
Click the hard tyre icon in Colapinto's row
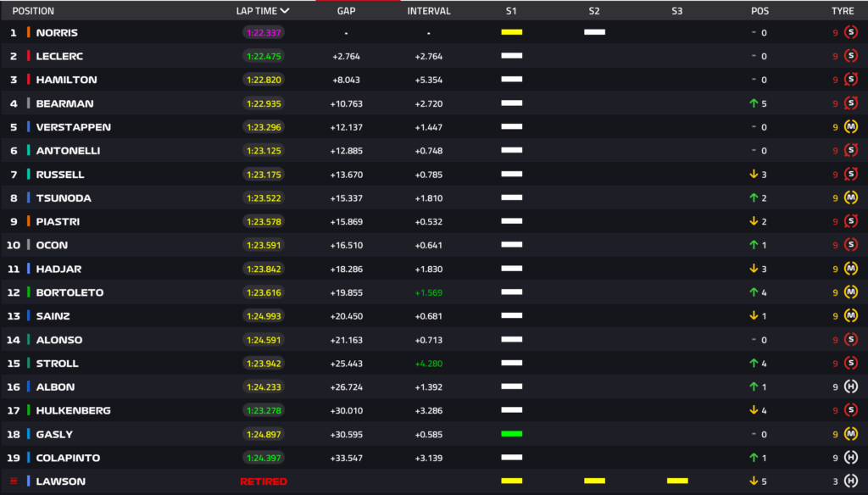(850, 458)
